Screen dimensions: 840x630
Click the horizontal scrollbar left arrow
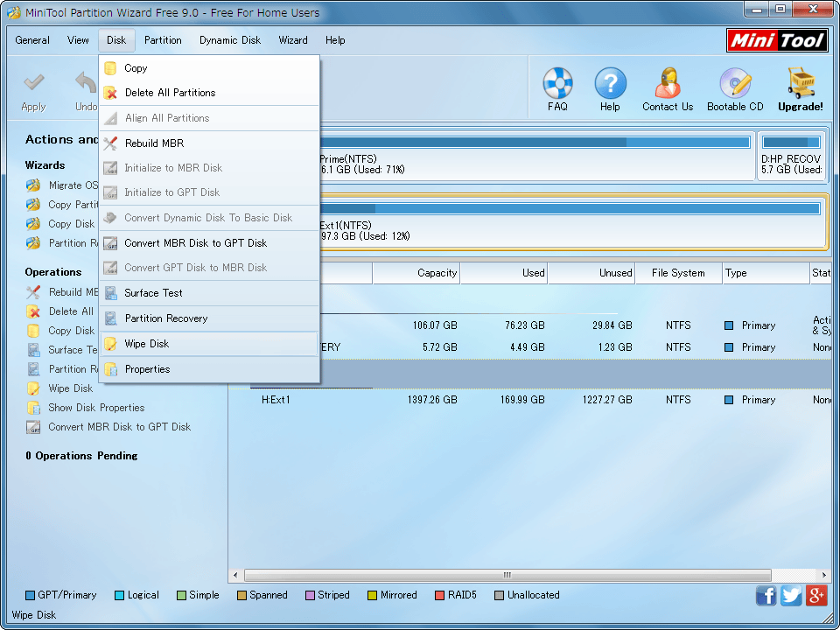[235, 576]
